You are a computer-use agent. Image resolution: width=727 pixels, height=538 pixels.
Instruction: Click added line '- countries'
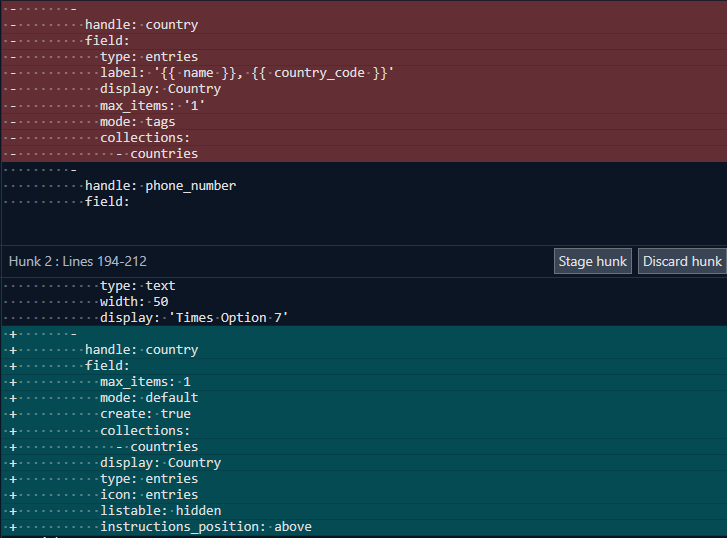[364, 447]
